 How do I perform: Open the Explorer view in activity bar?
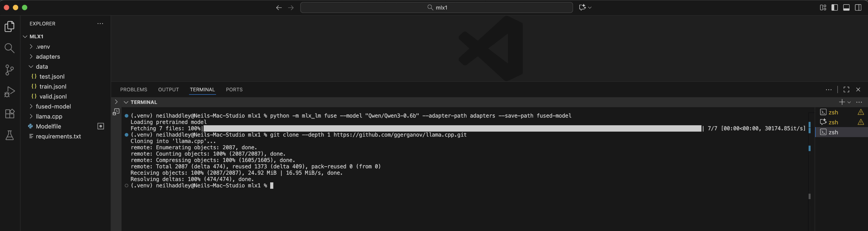click(10, 26)
